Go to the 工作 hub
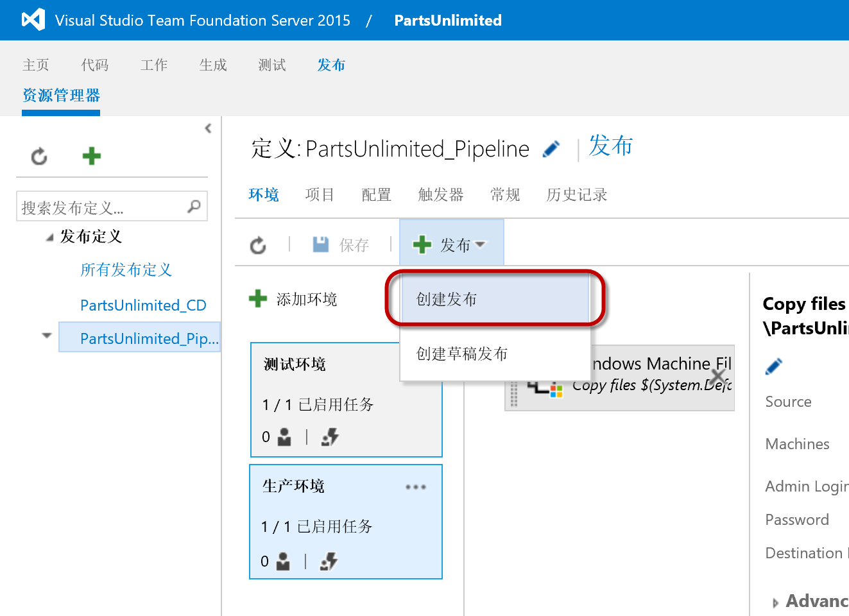This screenshot has height=616, width=849. click(x=154, y=65)
